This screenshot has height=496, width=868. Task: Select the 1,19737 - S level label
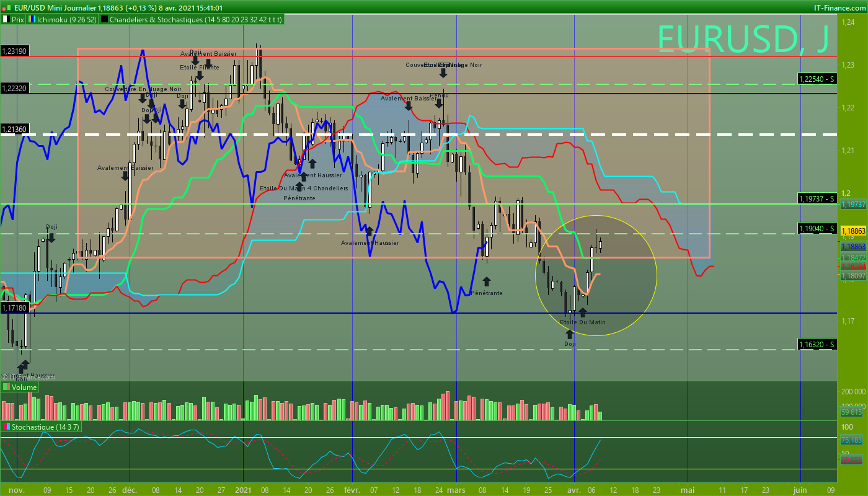click(x=817, y=198)
